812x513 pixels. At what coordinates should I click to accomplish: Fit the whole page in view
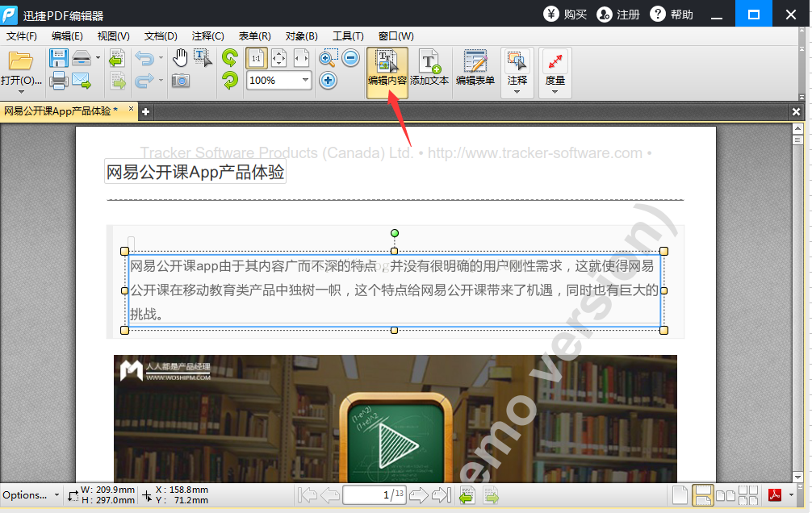[x=278, y=58]
